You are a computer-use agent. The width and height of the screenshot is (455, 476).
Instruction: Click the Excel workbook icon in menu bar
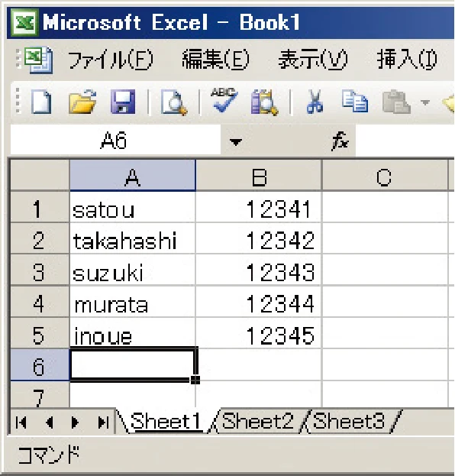[38, 60]
